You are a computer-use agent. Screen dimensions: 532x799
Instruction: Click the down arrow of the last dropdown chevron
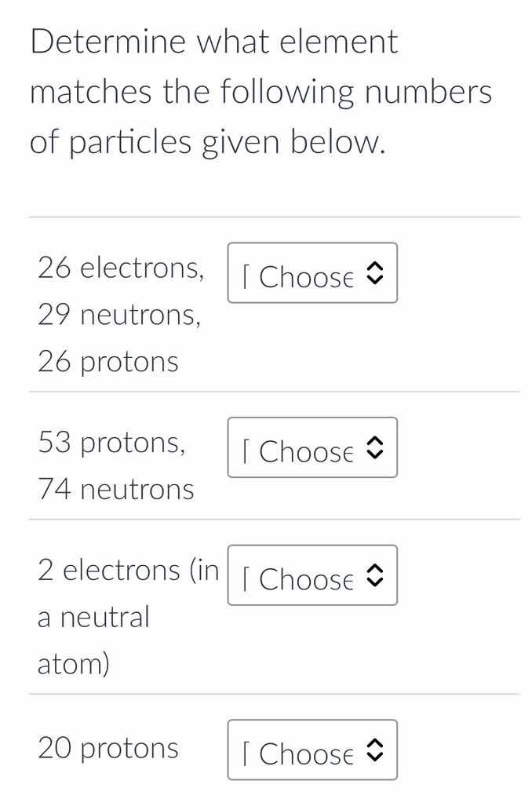click(x=376, y=758)
